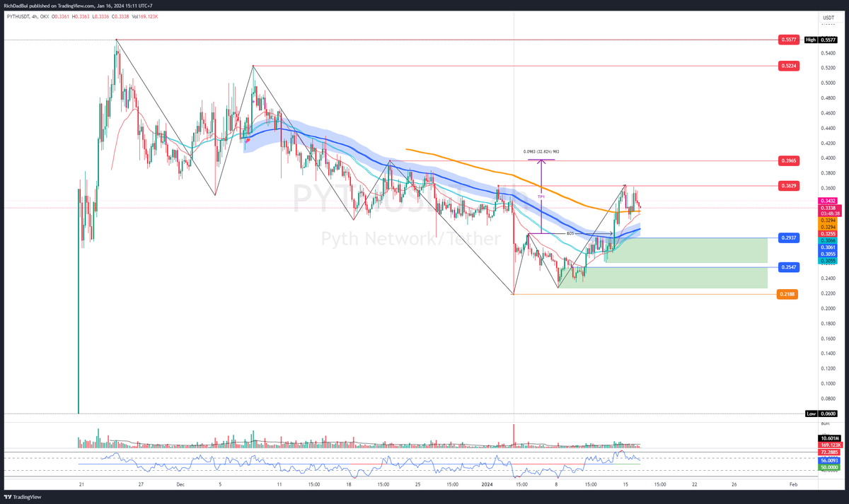Click the red 0.3629 line label

[x=788, y=186]
